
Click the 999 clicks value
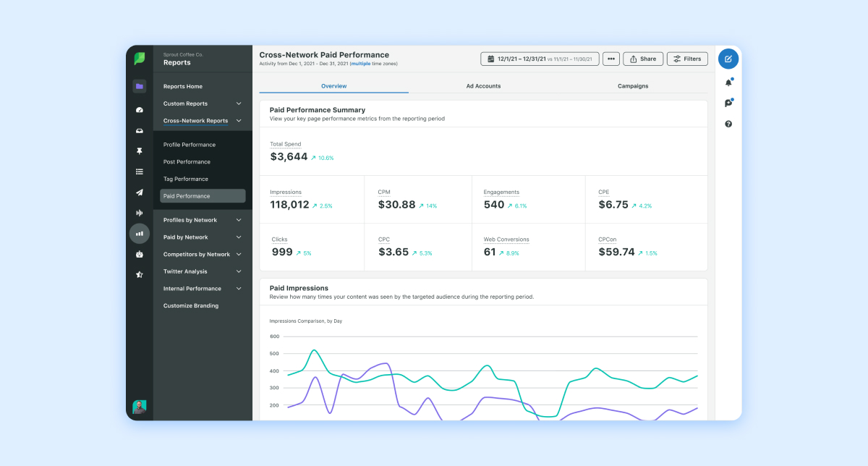282,252
